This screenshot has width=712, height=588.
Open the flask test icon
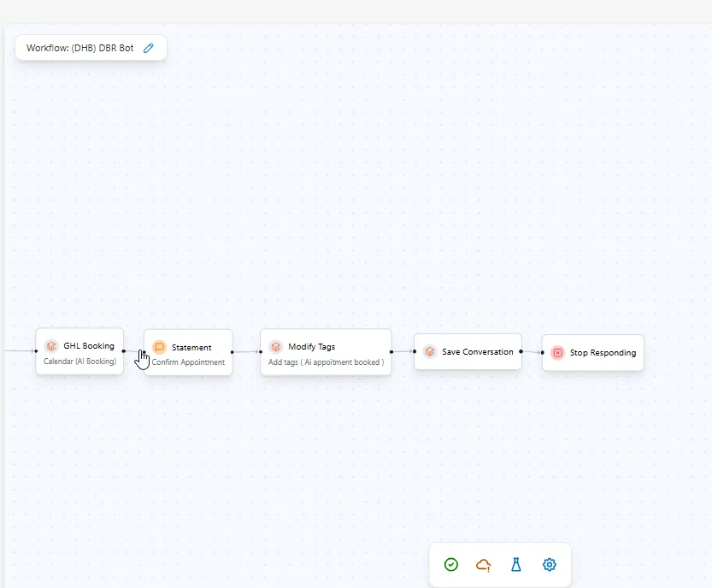[516, 564]
